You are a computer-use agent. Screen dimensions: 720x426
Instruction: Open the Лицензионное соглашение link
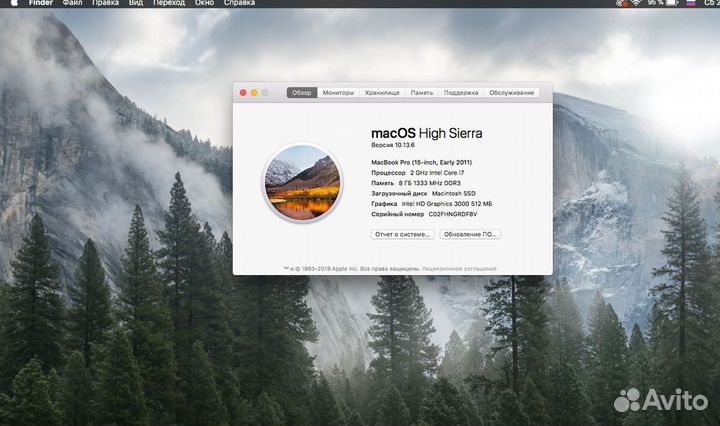(459, 269)
